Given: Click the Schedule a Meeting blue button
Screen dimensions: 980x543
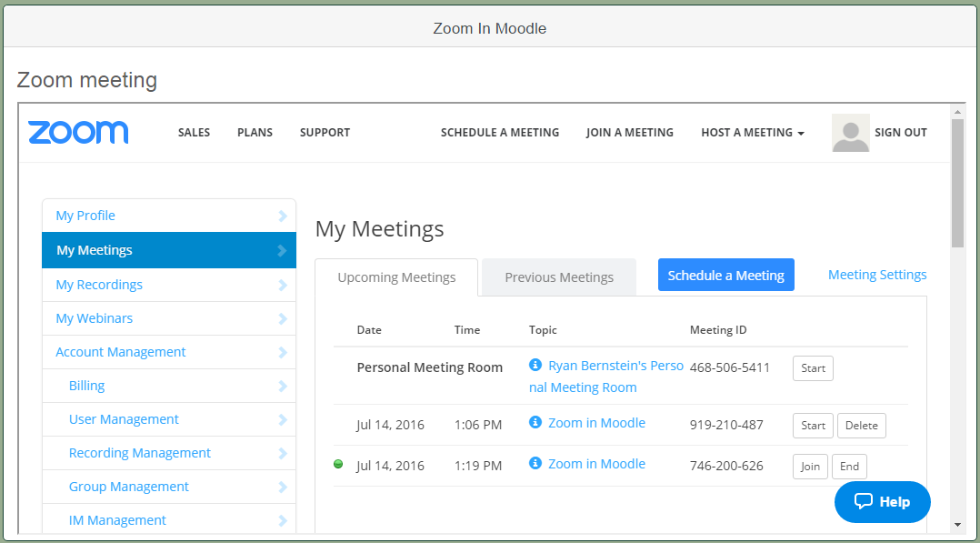Looking at the screenshot, I should tap(726, 276).
